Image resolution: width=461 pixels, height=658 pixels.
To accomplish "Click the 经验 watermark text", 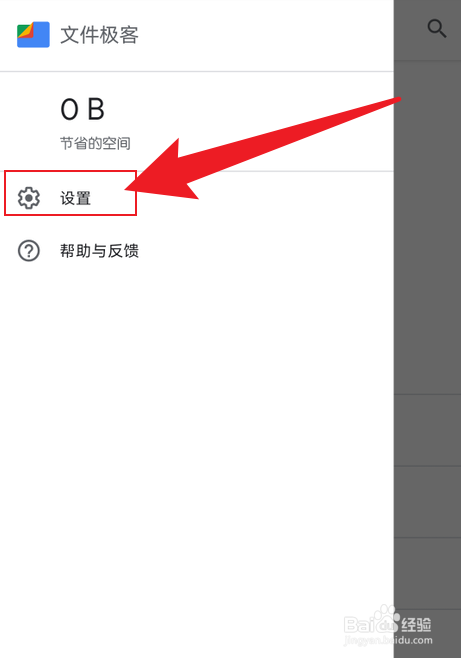I will pos(416,624).
